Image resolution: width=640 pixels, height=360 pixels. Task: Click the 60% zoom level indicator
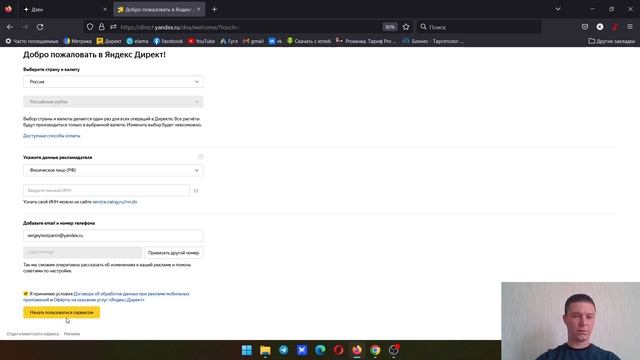(390, 27)
